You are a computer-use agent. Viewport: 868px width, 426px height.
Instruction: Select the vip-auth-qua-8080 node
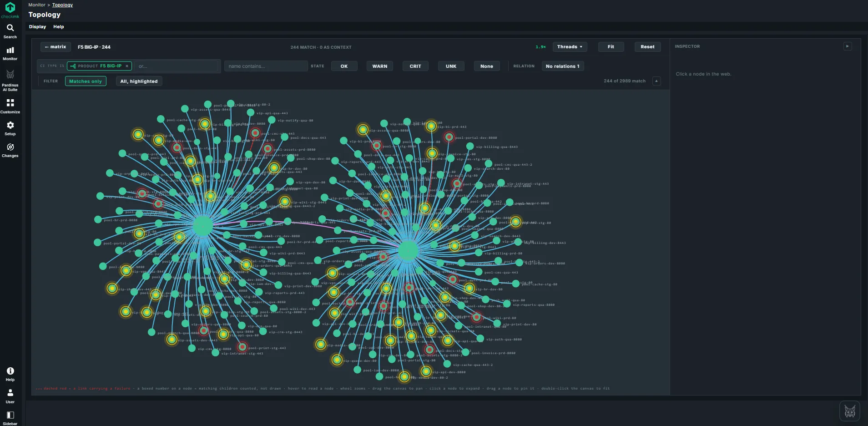480,339
